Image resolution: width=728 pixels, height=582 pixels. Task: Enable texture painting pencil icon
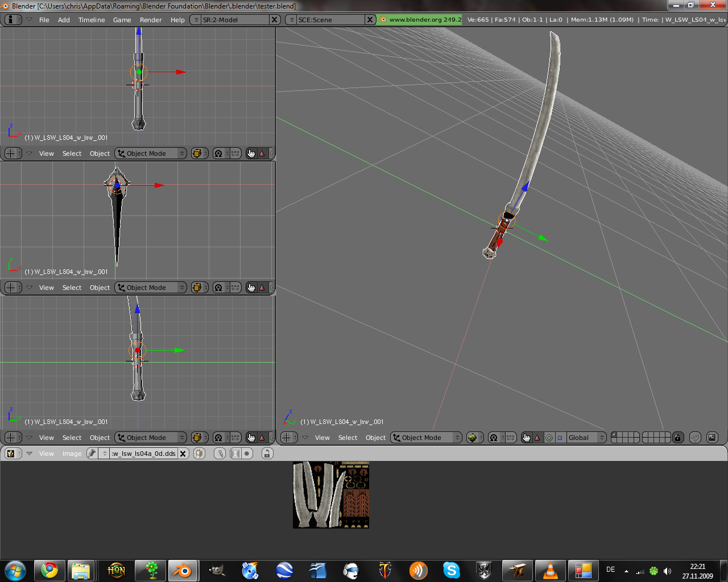click(x=220, y=454)
